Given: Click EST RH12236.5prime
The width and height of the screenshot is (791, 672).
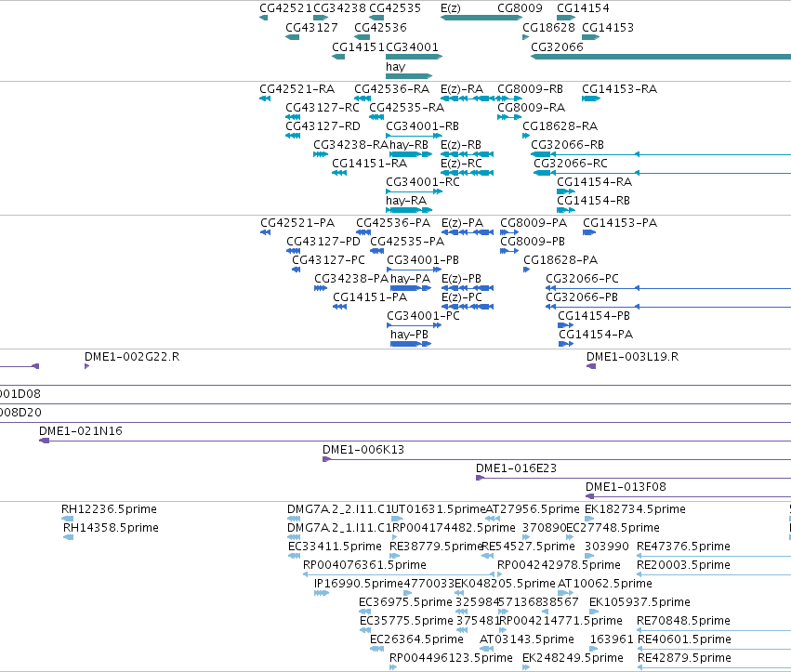Looking at the screenshot, I should (109, 509).
